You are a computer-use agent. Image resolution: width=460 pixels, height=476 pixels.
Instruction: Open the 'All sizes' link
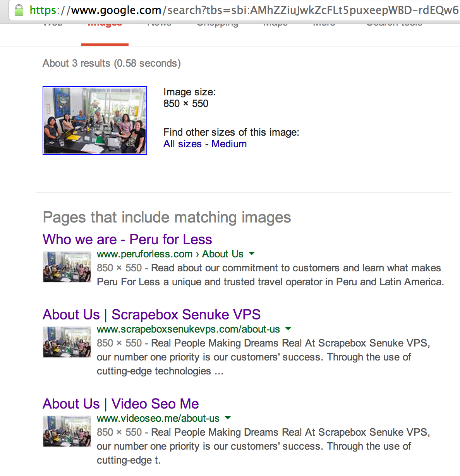(x=182, y=144)
